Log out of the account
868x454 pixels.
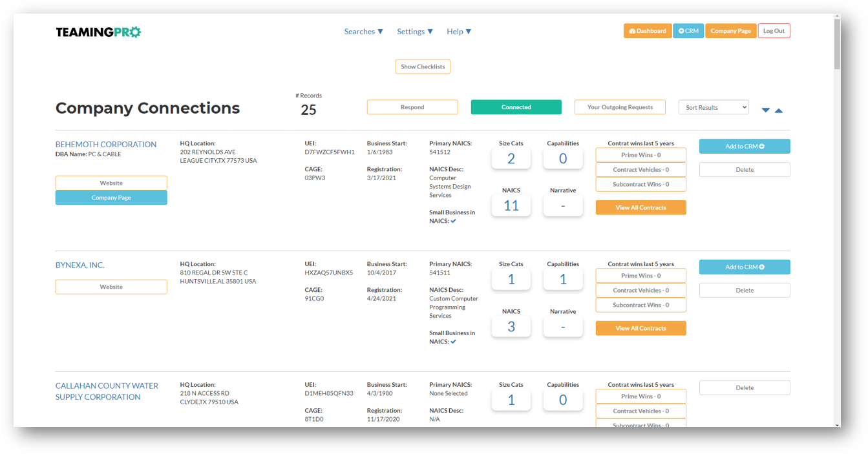774,31
